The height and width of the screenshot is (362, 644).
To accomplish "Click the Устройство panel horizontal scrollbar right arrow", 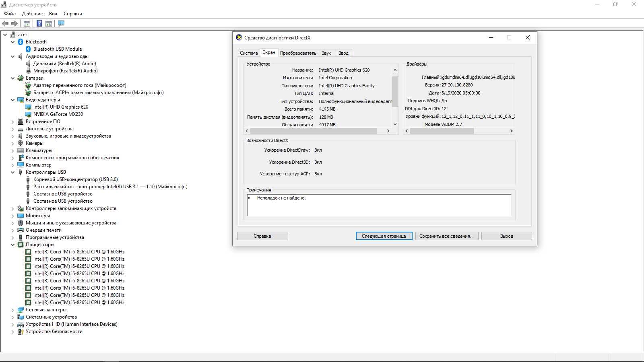I will pos(388,131).
